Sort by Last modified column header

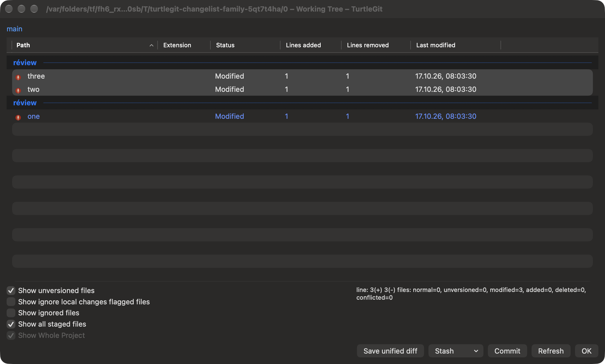455,45
